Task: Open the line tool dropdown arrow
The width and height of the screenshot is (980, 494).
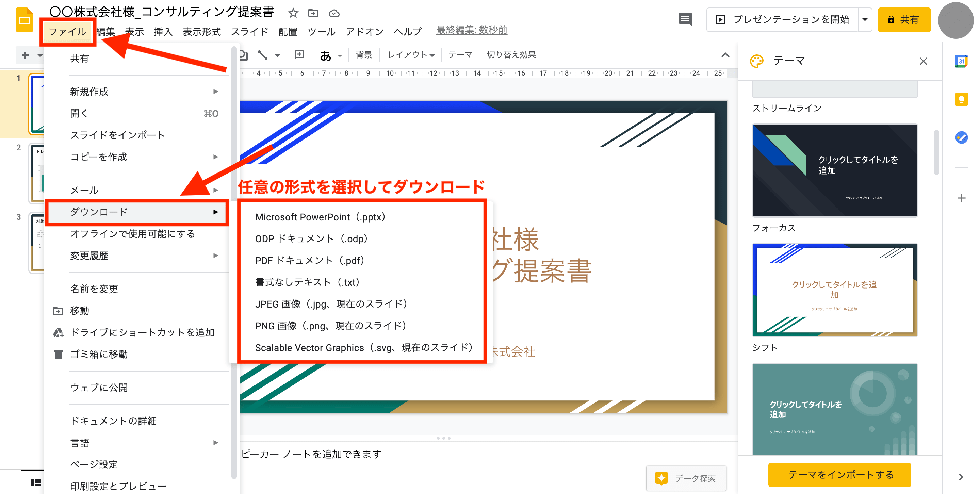Action: coord(277,55)
